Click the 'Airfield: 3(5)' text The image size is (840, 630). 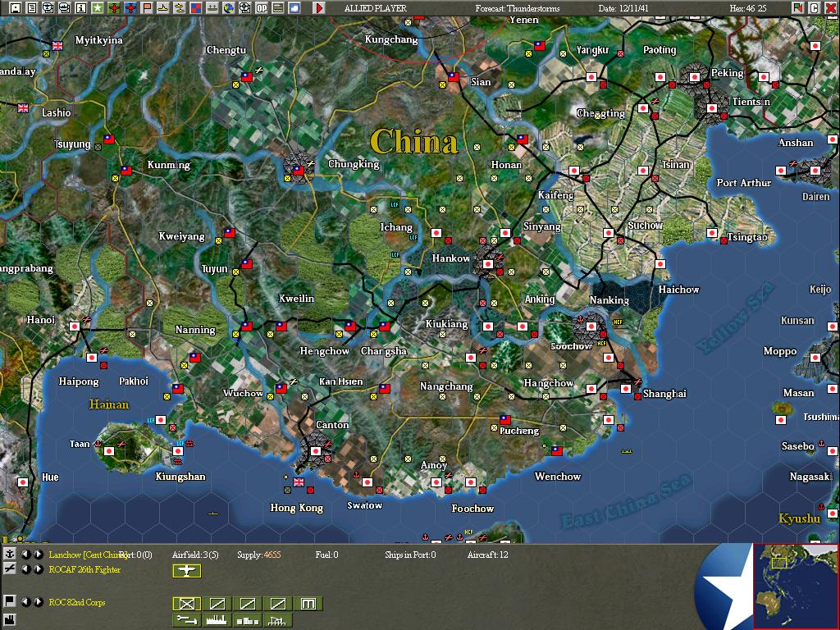[x=195, y=555]
